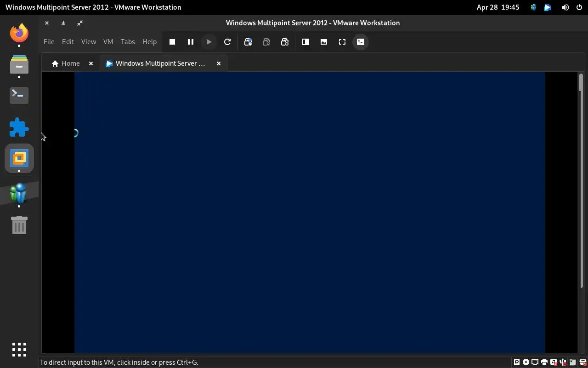
Task: Click the printer device status icon
Action: [x=544, y=362]
